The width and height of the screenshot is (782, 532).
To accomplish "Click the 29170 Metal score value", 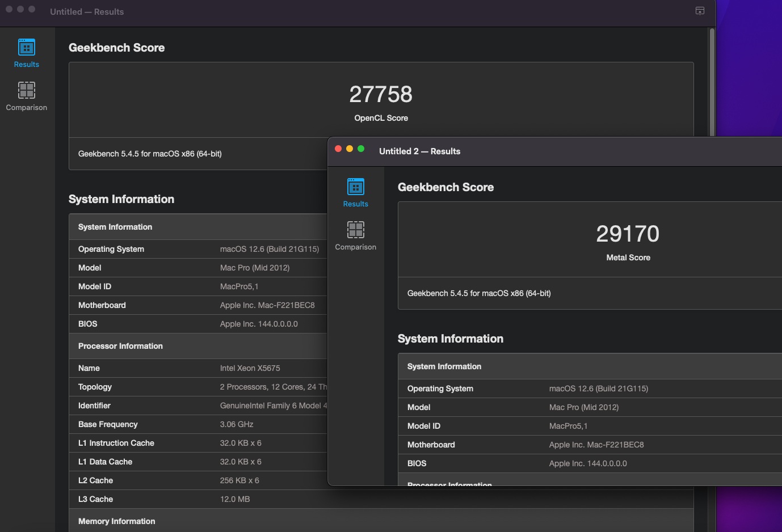I will pyautogui.click(x=628, y=234).
